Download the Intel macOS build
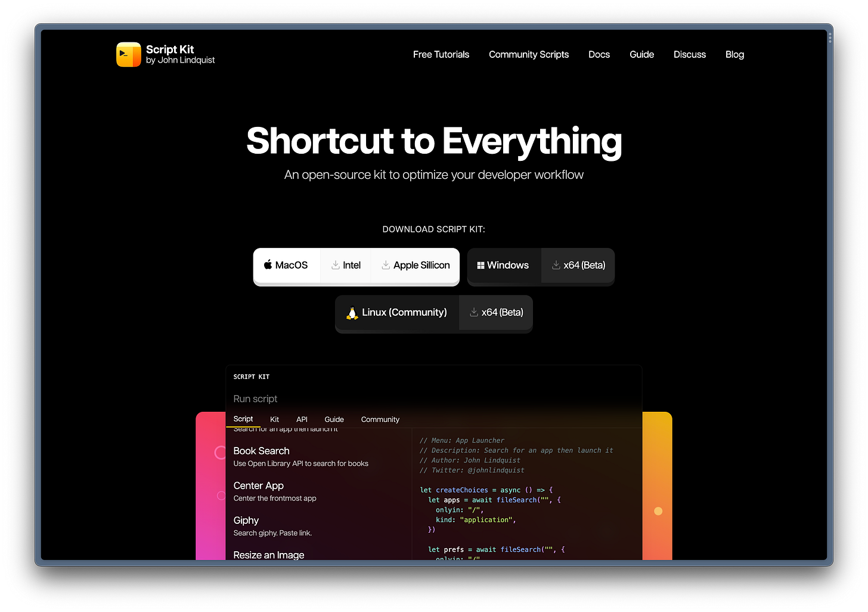The image size is (868, 612). [x=346, y=265]
